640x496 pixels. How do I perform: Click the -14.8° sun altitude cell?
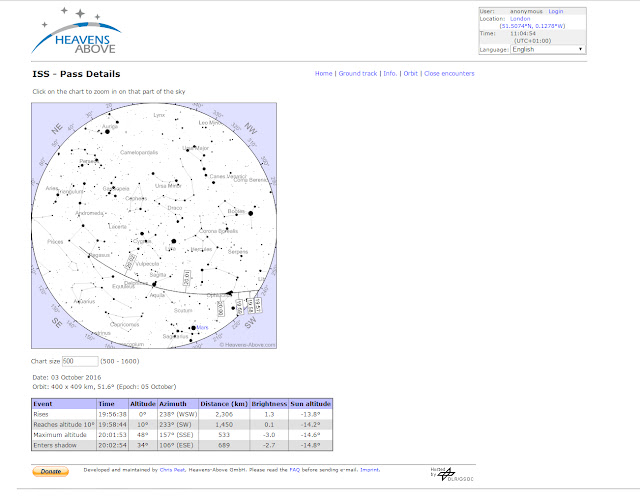pyautogui.click(x=310, y=445)
